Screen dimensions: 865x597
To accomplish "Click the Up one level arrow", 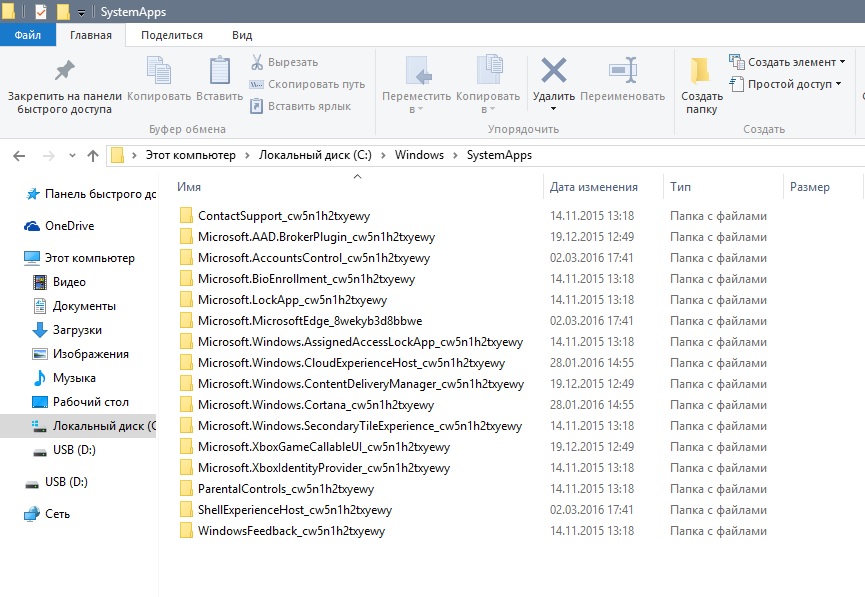I will click(x=93, y=156).
